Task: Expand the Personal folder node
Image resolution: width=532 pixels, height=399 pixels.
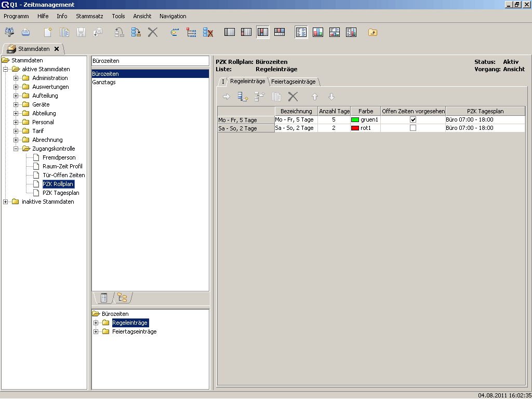Action: tap(16, 122)
